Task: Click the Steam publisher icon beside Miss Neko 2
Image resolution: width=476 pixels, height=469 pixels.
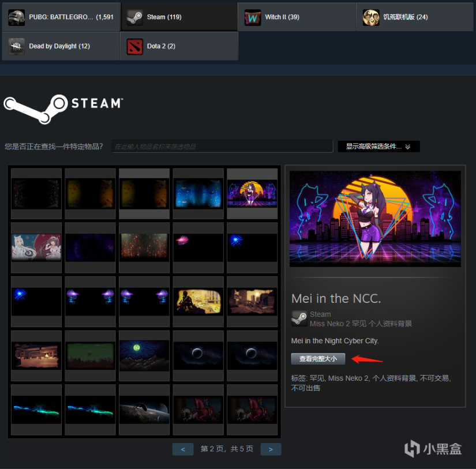Action: pyautogui.click(x=299, y=318)
